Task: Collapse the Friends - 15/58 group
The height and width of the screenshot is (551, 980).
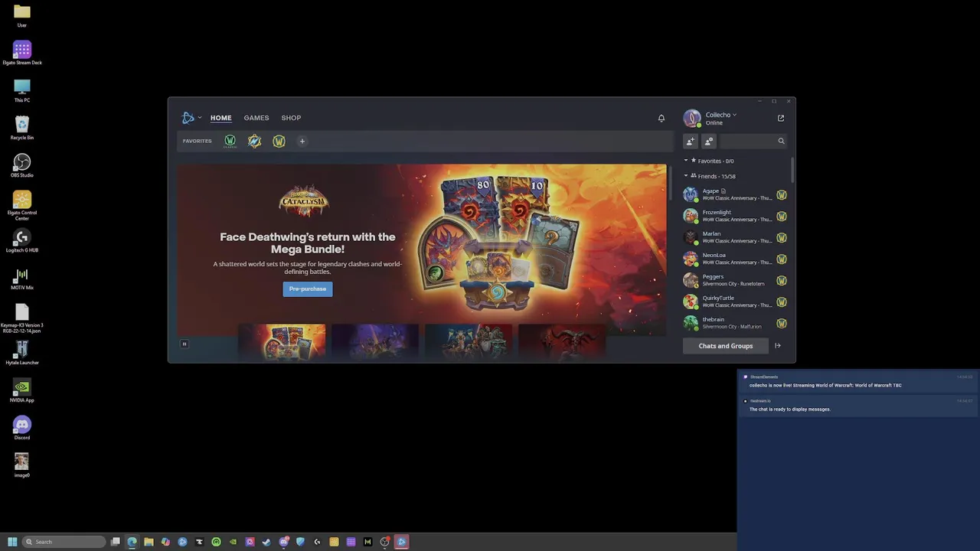Action: point(686,176)
